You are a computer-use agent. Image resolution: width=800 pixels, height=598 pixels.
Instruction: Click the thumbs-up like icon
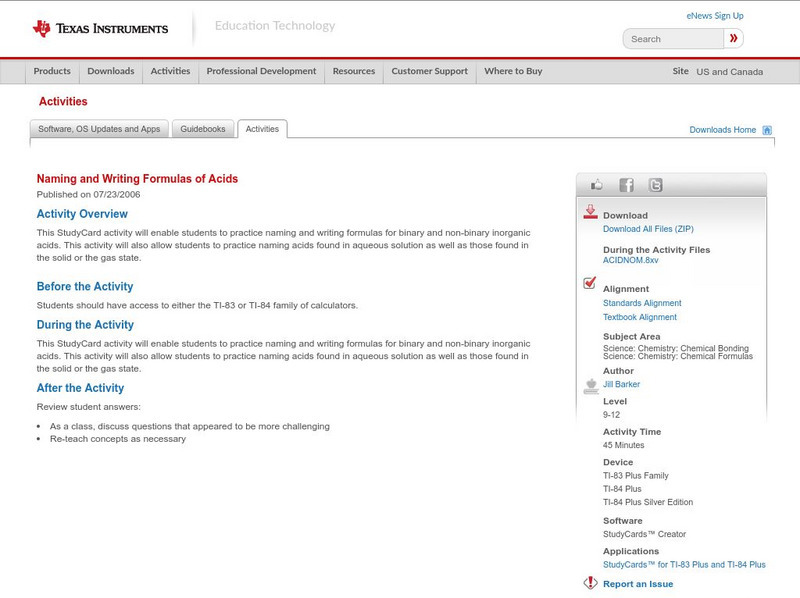tap(596, 185)
